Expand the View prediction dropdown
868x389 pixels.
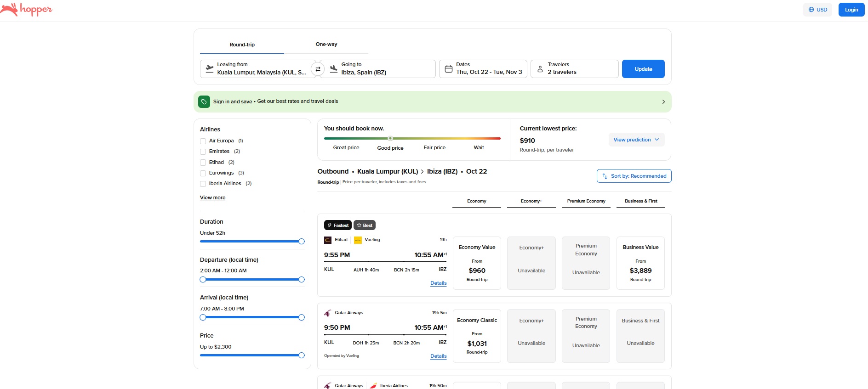(636, 140)
